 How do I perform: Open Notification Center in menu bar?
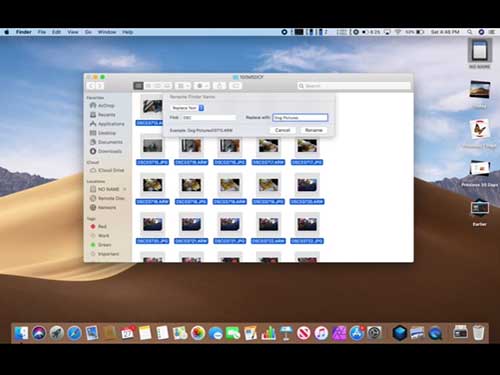tap(492, 32)
